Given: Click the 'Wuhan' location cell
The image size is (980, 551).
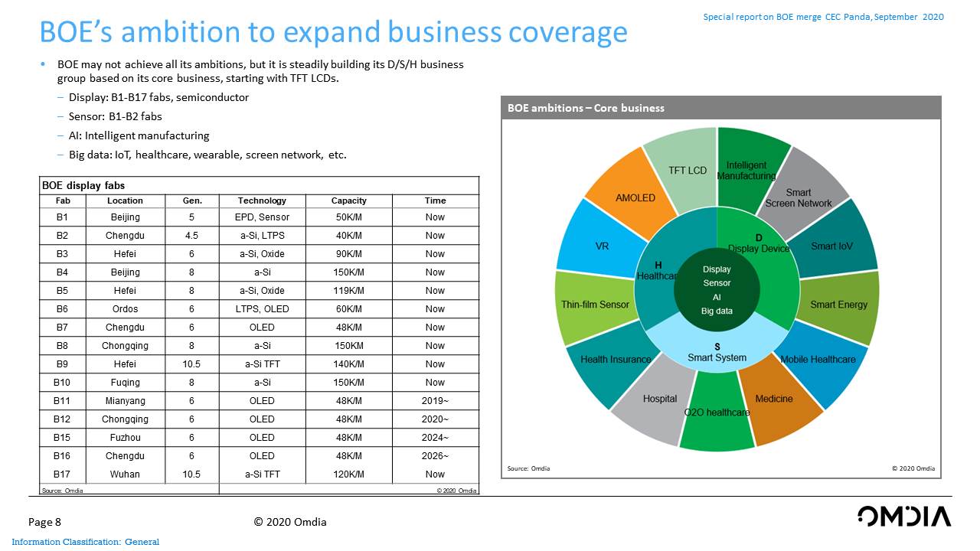Looking at the screenshot, I should (125, 474).
